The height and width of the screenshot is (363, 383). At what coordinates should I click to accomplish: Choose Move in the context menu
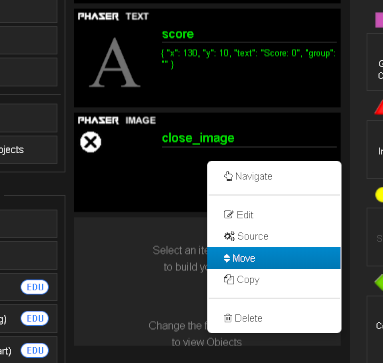pyautogui.click(x=274, y=258)
